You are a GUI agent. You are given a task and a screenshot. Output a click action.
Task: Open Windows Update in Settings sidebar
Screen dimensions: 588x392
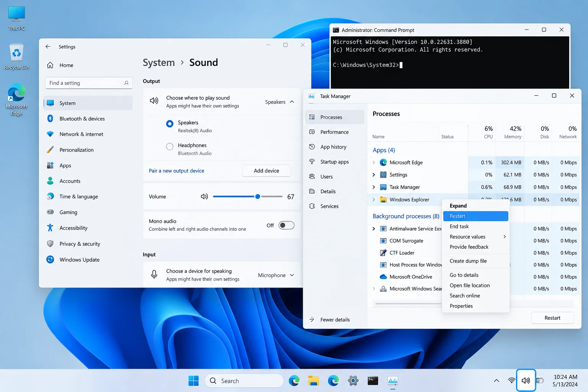point(88,260)
